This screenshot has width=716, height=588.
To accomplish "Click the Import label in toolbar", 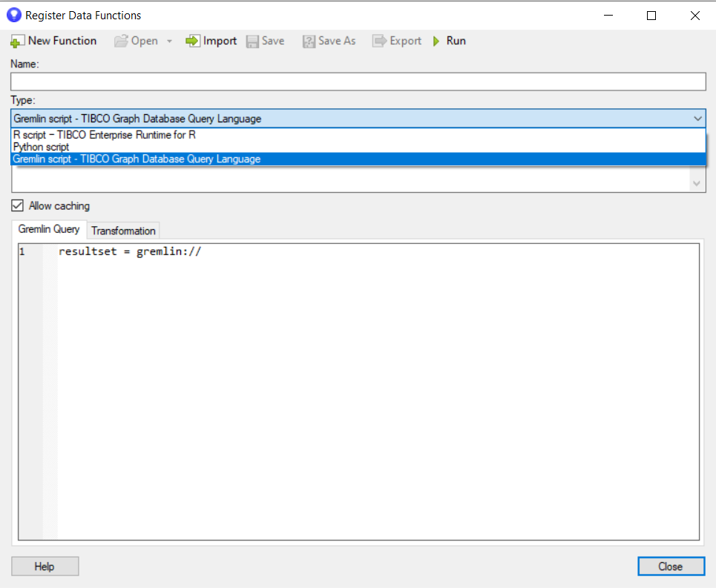I will coord(220,41).
